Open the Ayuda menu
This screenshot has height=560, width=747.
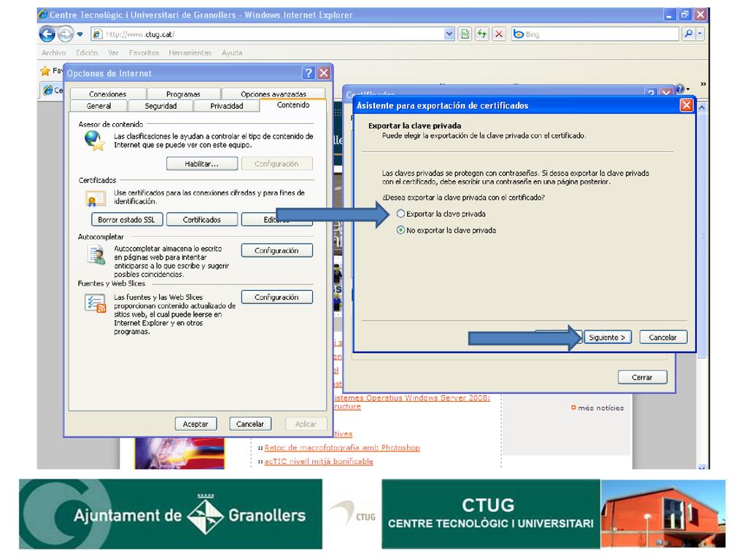click(x=232, y=52)
